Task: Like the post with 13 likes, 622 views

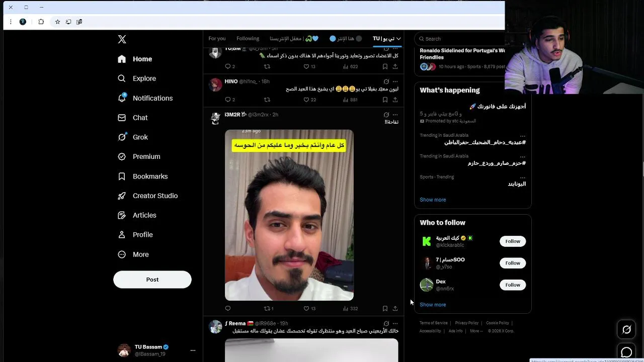Action: pos(309,66)
